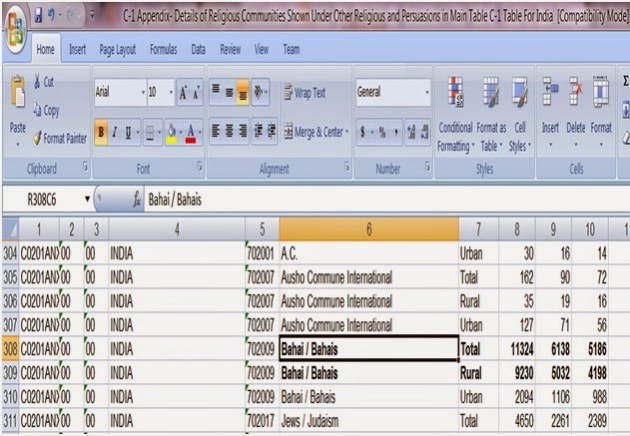Toggle Italic formatting
This screenshot has height=436, width=630.
coord(116,130)
